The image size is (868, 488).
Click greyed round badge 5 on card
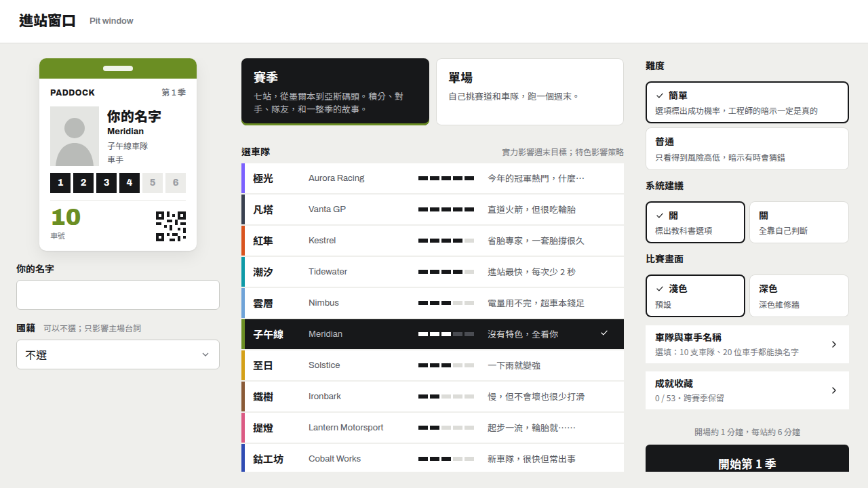tap(153, 183)
